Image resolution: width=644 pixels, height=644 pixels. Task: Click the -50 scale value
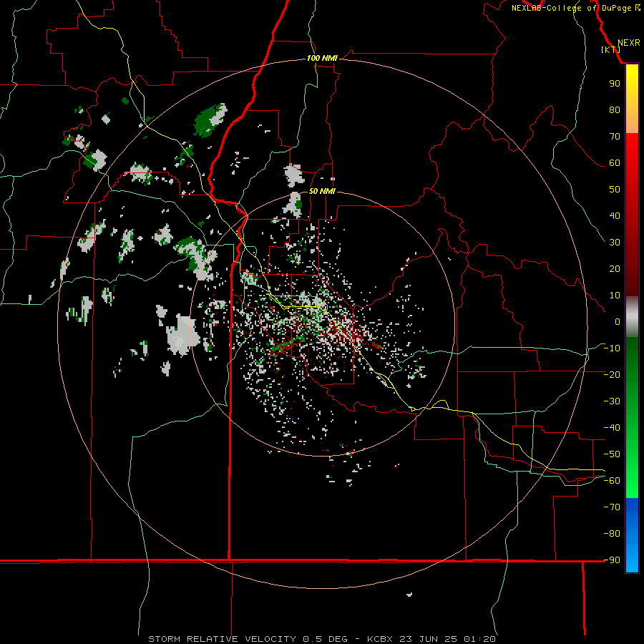[x=612, y=454]
